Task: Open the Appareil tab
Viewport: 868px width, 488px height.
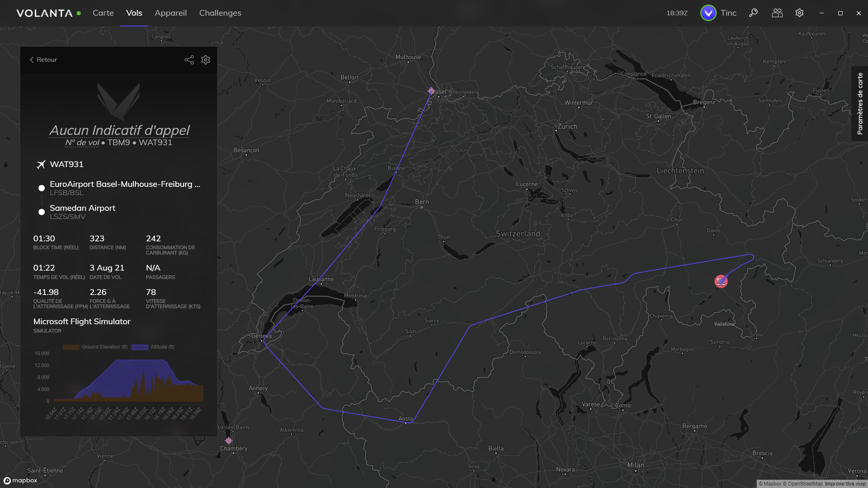Action: point(171,13)
